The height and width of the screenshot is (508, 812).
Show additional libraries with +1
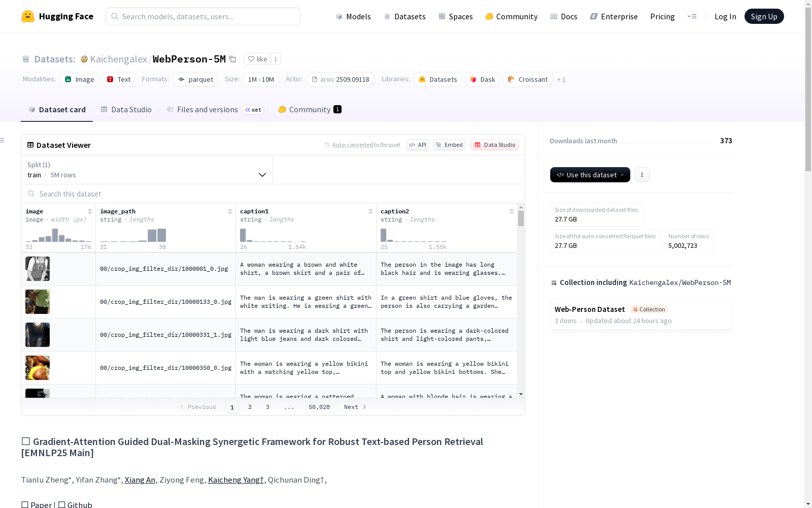click(561, 79)
